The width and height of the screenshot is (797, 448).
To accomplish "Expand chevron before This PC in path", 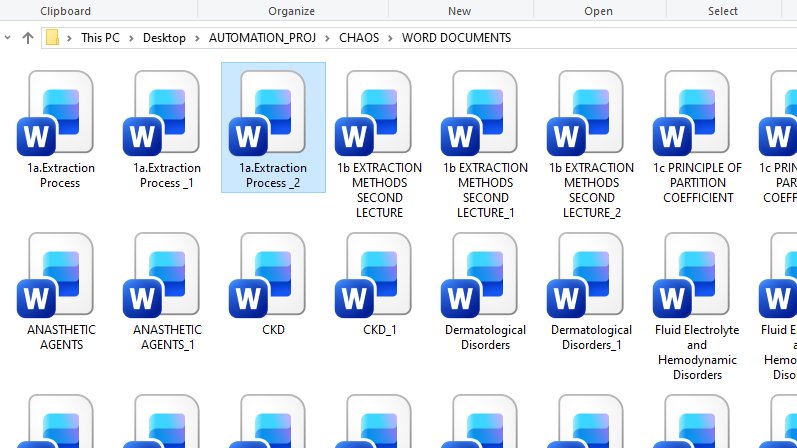I will click(x=69, y=38).
